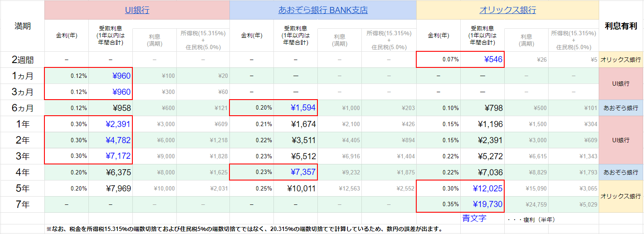Screen dimensions: 644x234
Task: Click the ¥7,357 cell
Action: coord(296,172)
